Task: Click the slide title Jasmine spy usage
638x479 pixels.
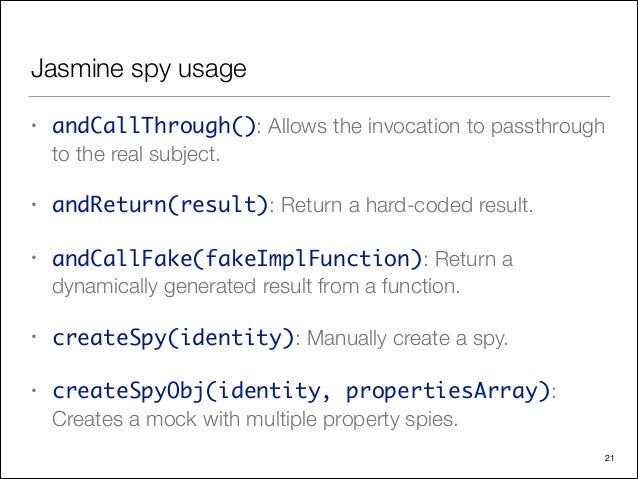Action: pyautogui.click(x=138, y=69)
